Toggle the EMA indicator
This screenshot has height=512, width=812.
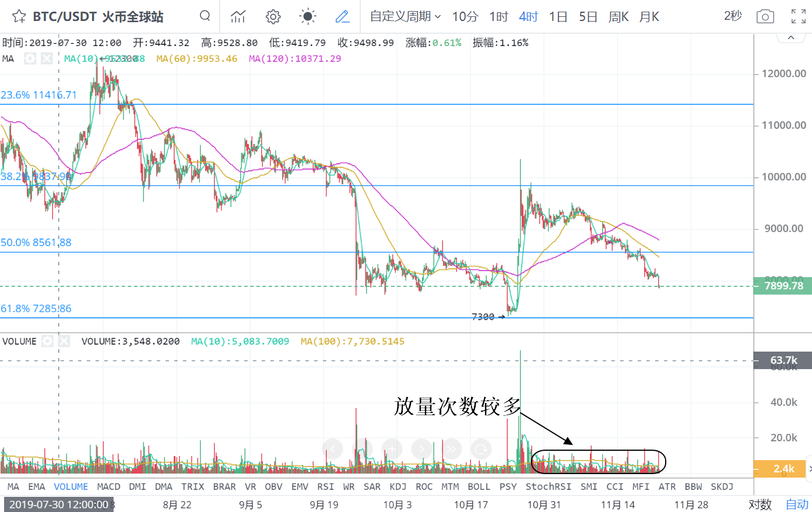click(37, 486)
